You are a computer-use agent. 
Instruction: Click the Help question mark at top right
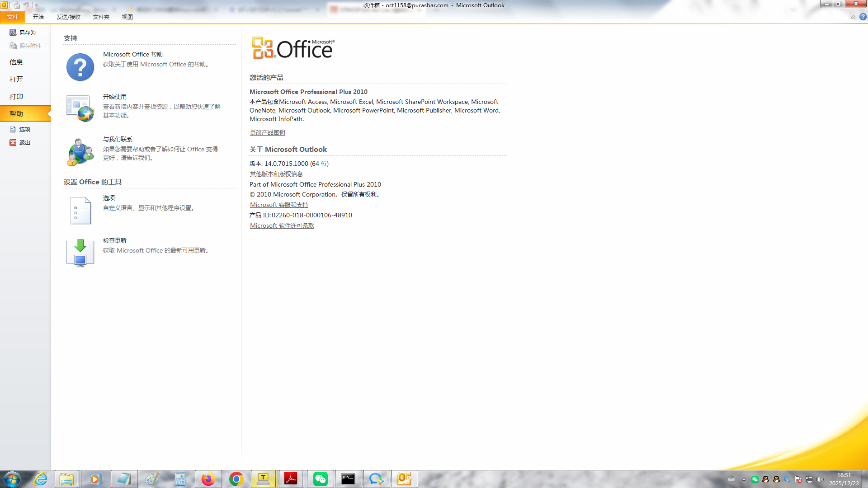tap(863, 17)
